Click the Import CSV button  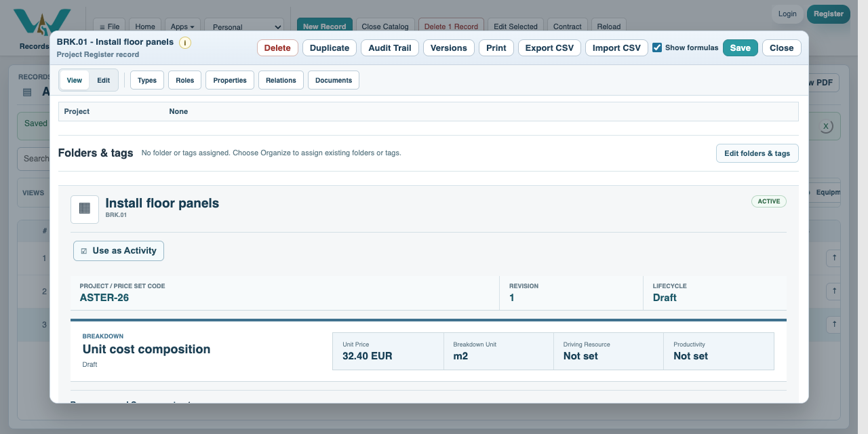pos(616,47)
